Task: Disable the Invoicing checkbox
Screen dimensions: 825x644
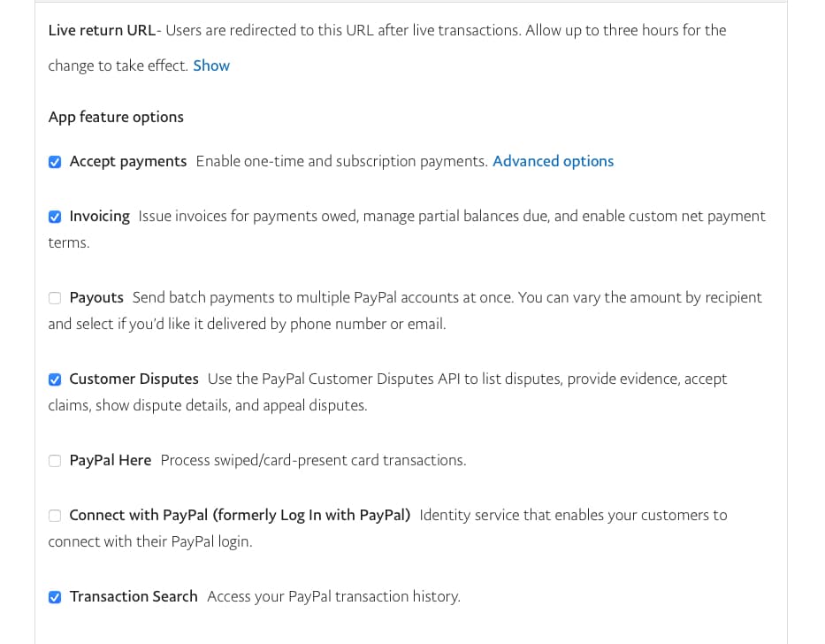Action: pyautogui.click(x=55, y=217)
